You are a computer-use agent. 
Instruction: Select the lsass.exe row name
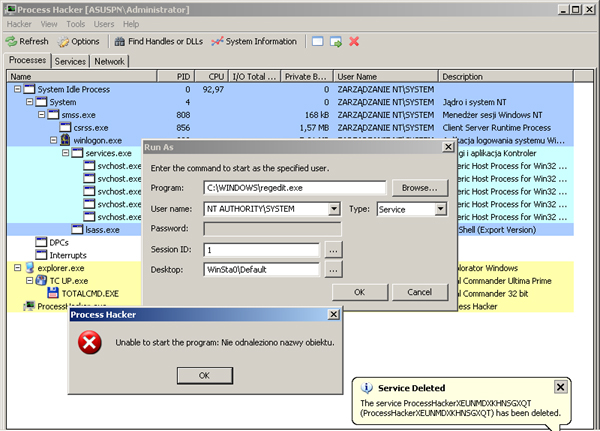tap(102, 230)
